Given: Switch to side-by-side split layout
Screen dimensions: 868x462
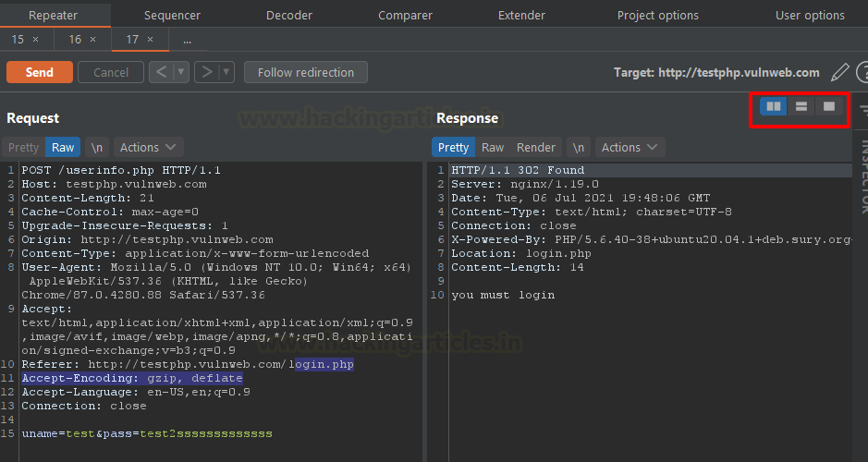Looking at the screenshot, I should coord(774,107).
